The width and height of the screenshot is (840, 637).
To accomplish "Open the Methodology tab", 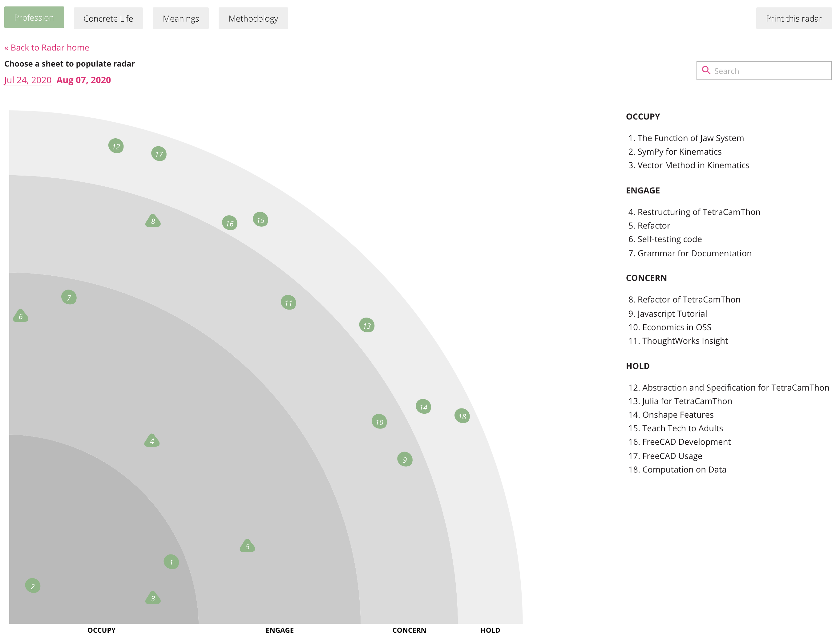I will (x=253, y=18).
